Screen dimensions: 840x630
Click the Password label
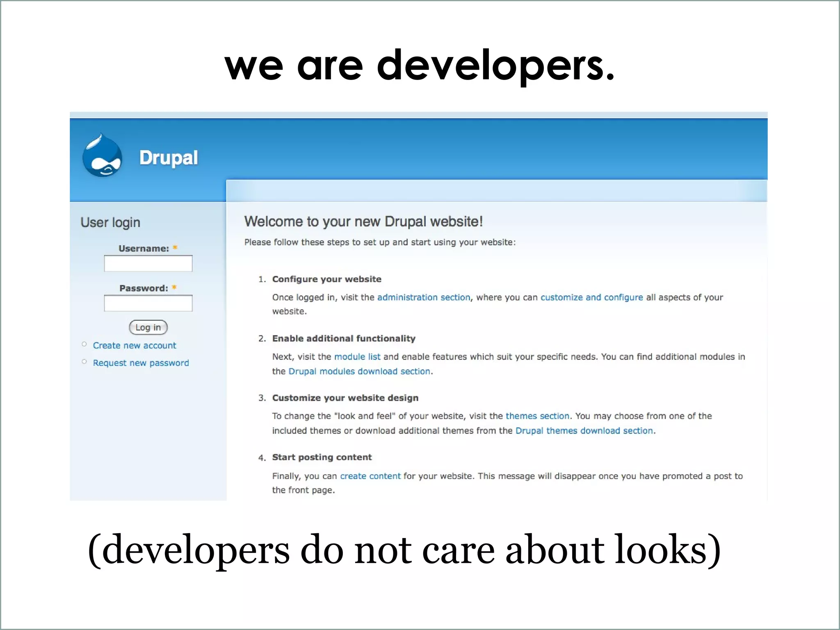[144, 288]
